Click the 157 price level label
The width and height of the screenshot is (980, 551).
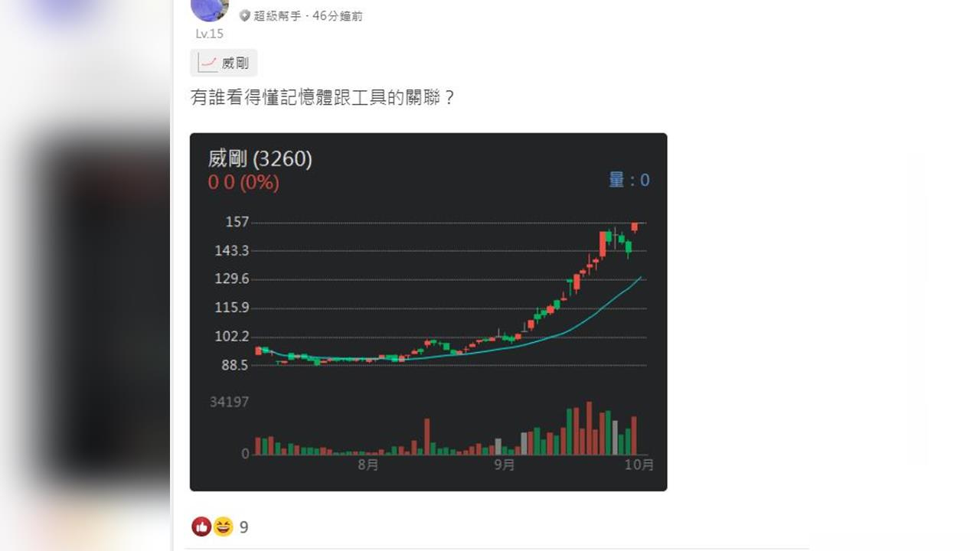pyautogui.click(x=237, y=222)
